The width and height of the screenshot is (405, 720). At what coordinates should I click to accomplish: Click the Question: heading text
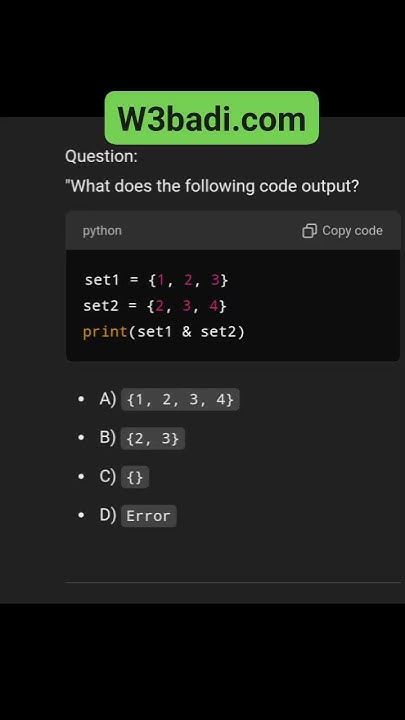pyautogui.click(x=101, y=156)
